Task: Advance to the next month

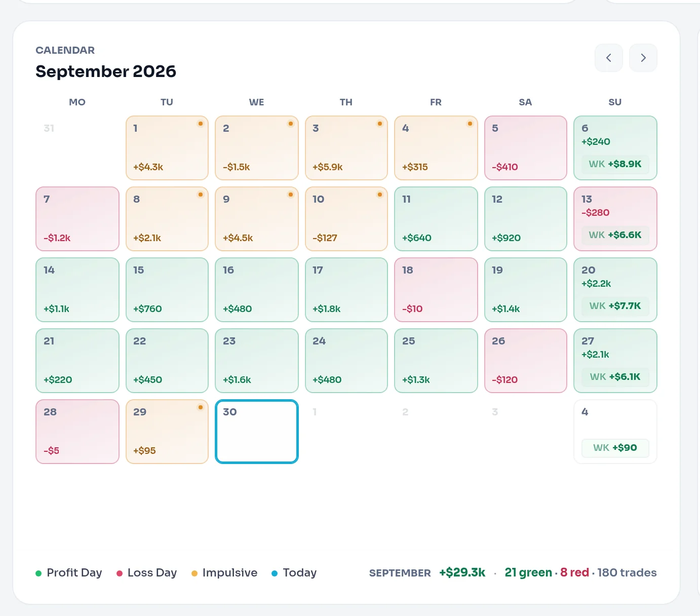Action: 643,58
